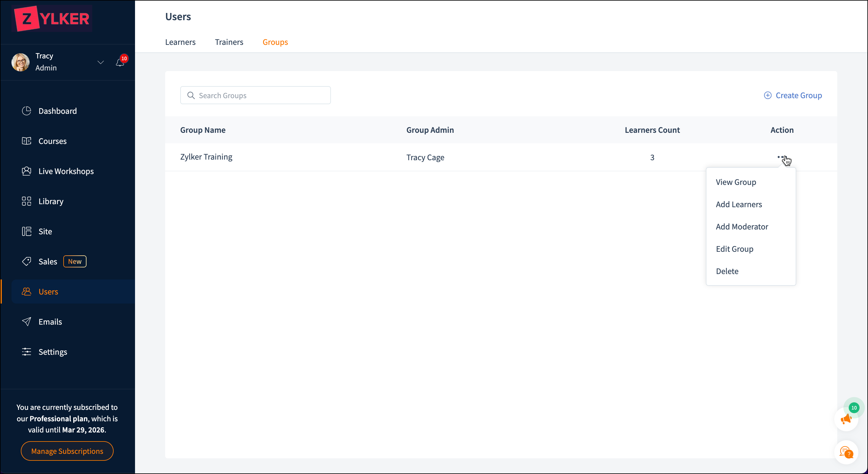The height and width of the screenshot is (474, 868).
Task: Open Courses from the sidebar icon
Action: (x=26, y=141)
